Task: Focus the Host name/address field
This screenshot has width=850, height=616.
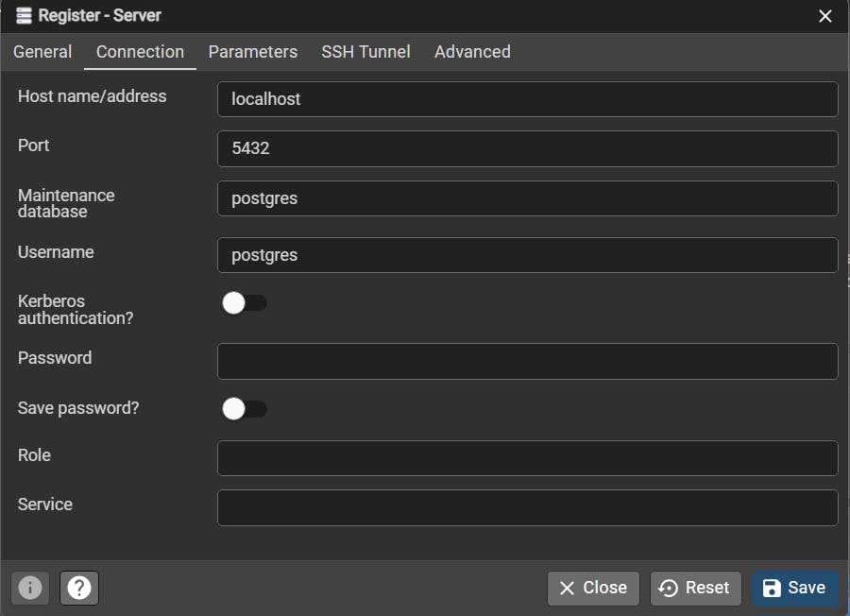Action: [x=527, y=99]
